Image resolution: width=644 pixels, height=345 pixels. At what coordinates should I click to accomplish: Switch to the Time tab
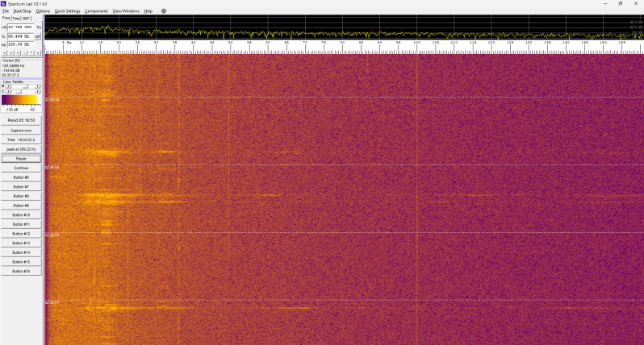pos(16,19)
